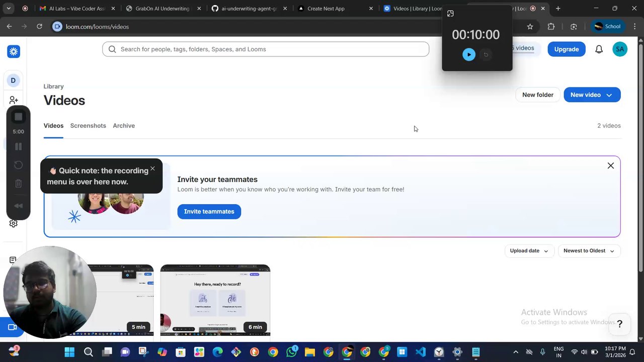
Task: Open File Explorer from the taskbar
Action: (309, 352)
